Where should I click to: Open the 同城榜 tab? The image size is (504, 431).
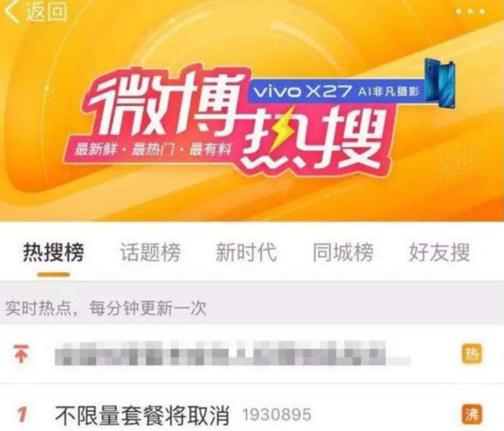[343, 252]
